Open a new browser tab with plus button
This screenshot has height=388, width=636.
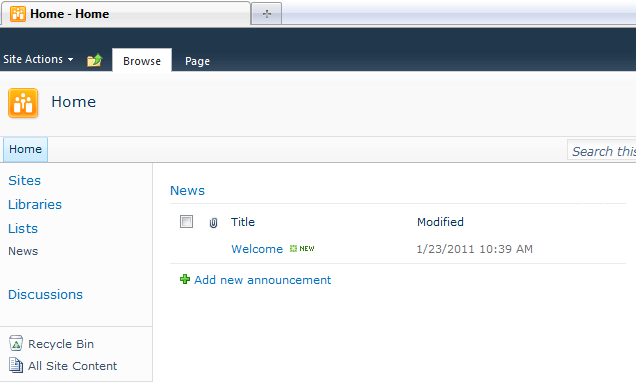point(266,14)
